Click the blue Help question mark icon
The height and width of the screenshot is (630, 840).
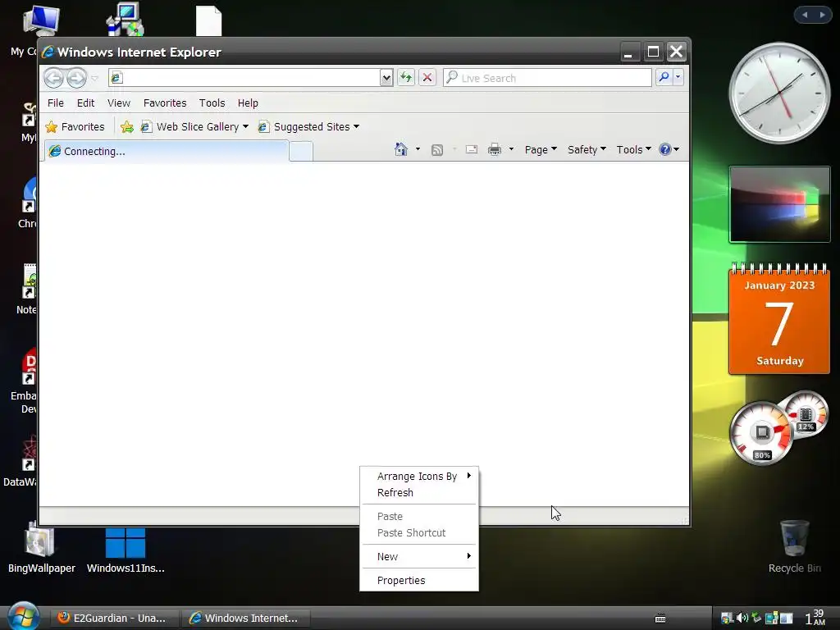[665, 149]
